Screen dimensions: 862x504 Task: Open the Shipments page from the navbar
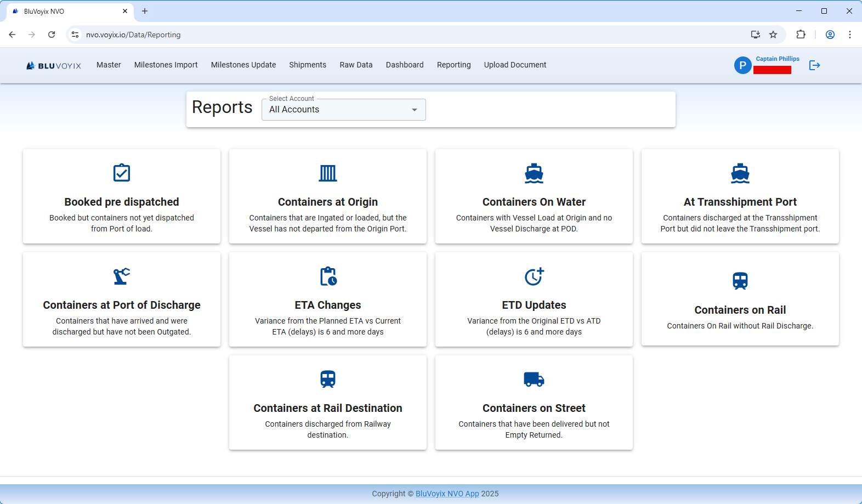tap(308, 65)
